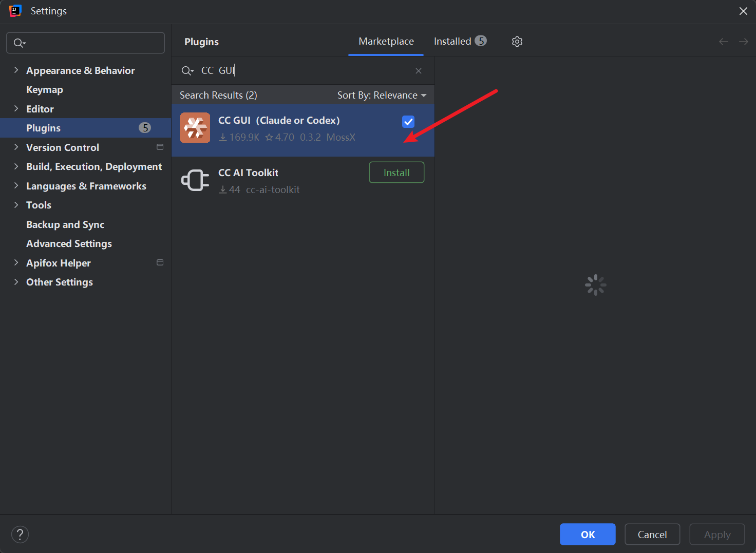
Task: Expand Build, Execution, Deployment node
Action: click(x=16, y=166)
